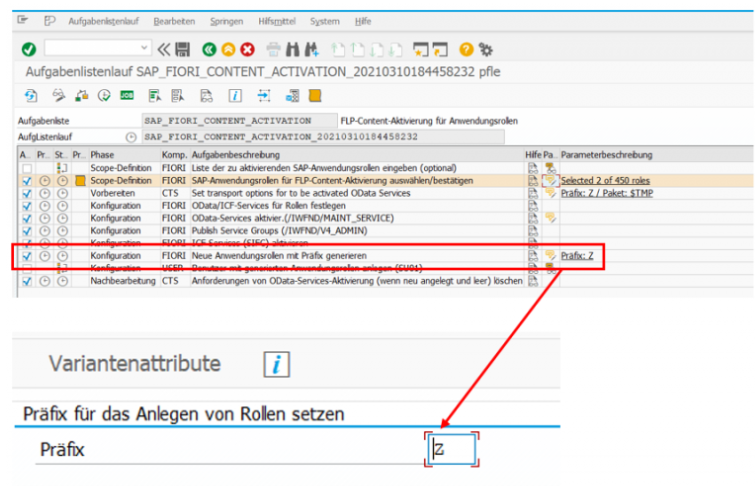Image resolution: width=755 pixels, height=486 pixels.
Task: Click the green JOB icon
Action: click(127, 96)
